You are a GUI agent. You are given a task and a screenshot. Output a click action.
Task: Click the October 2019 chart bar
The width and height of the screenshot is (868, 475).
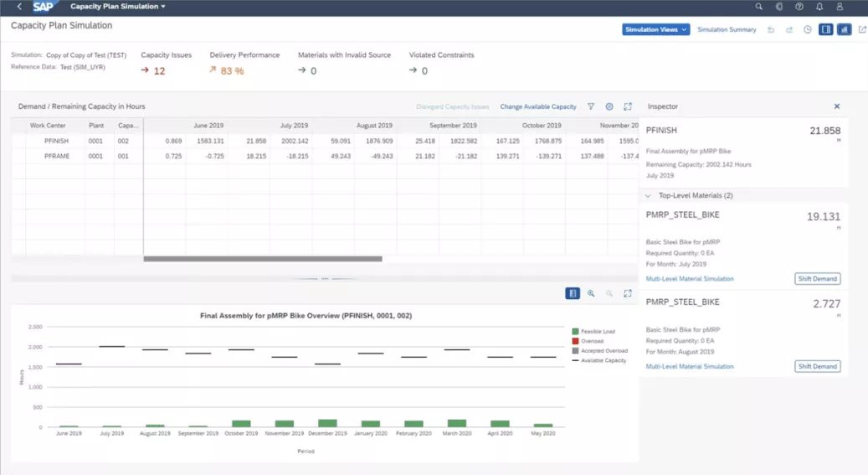click(x=241, y=423)
